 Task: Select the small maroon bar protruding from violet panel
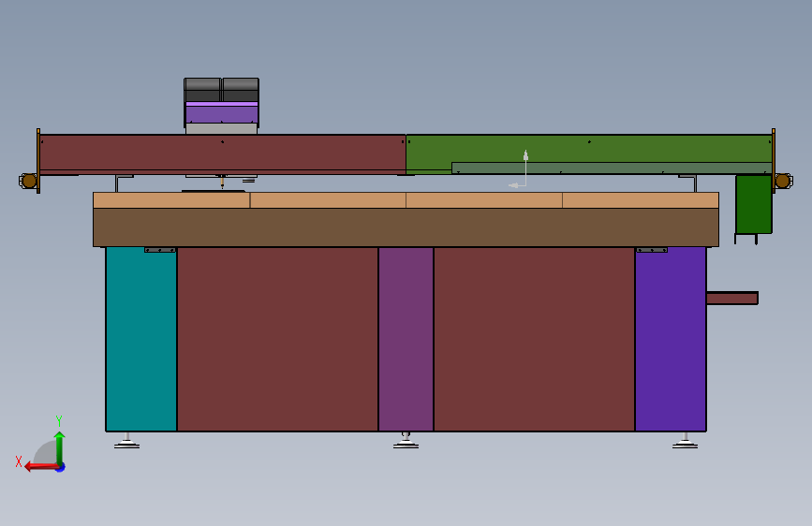(x=732, y=298)
